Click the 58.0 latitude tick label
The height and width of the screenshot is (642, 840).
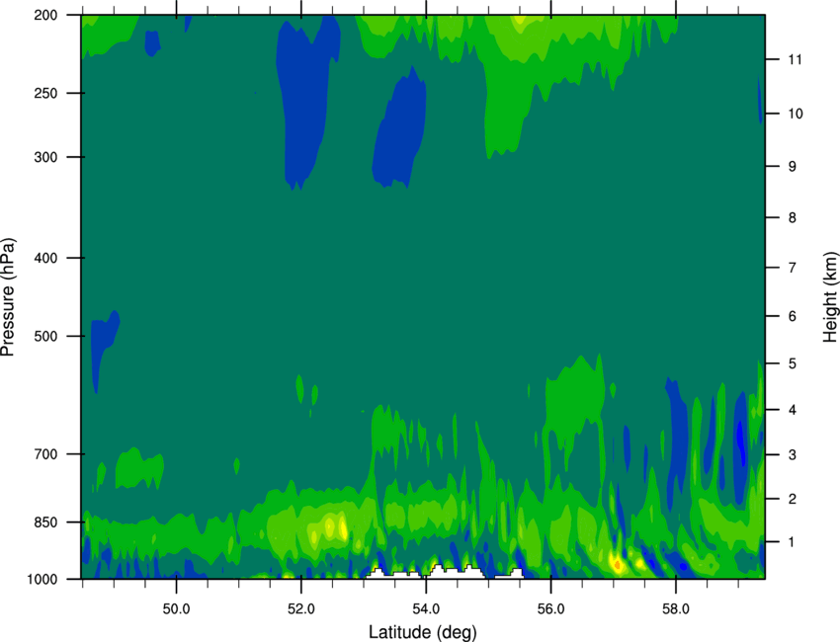click(x=676, y=609)
